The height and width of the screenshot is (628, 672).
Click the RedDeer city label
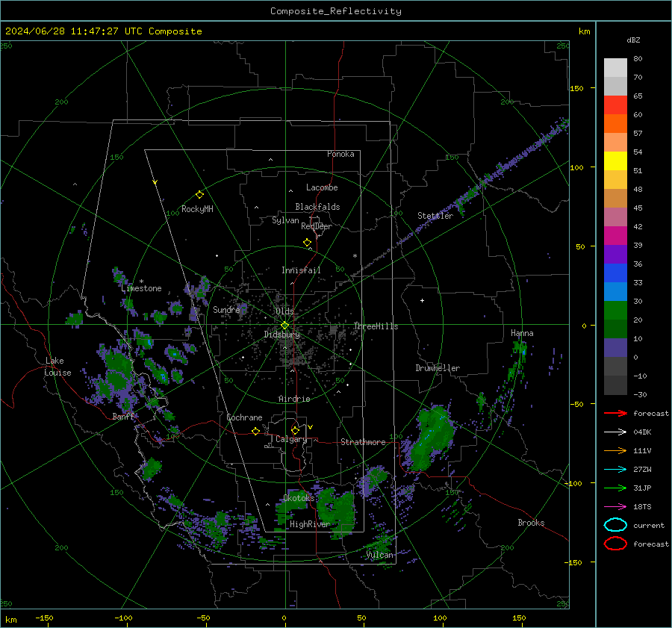(317, 226)
